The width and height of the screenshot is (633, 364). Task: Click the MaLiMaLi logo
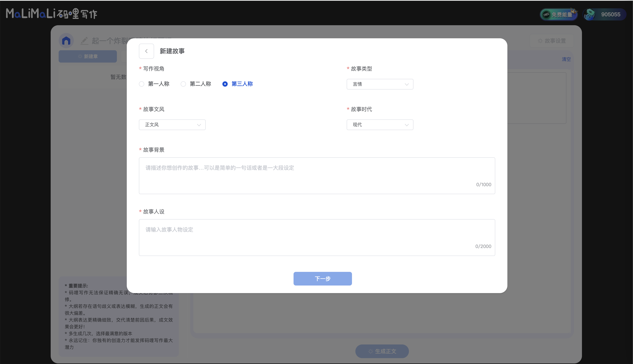(51, 14)
